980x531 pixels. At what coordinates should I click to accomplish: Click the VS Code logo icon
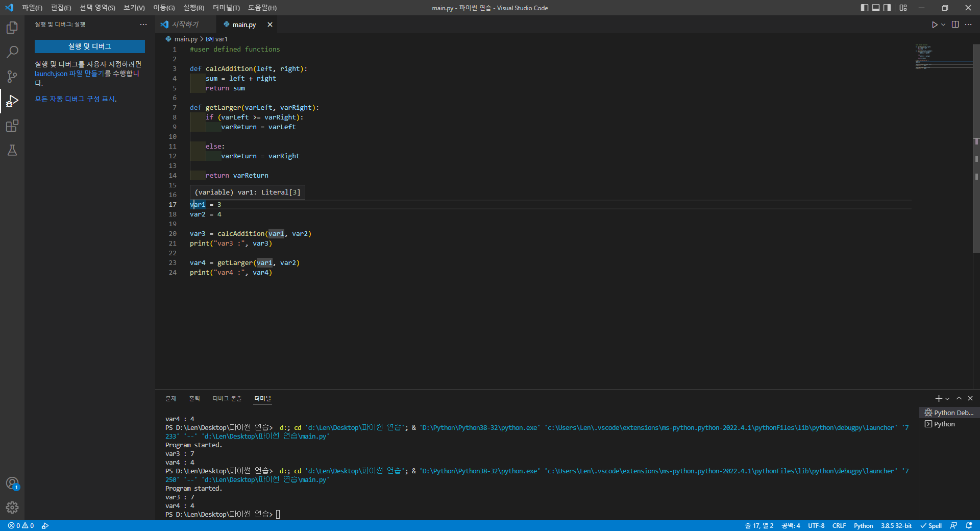click(x=9, y=8)
